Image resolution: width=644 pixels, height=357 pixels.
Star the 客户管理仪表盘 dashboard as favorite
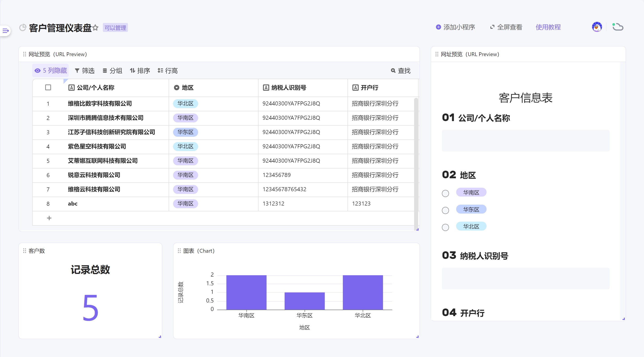[x=95, y=28]
